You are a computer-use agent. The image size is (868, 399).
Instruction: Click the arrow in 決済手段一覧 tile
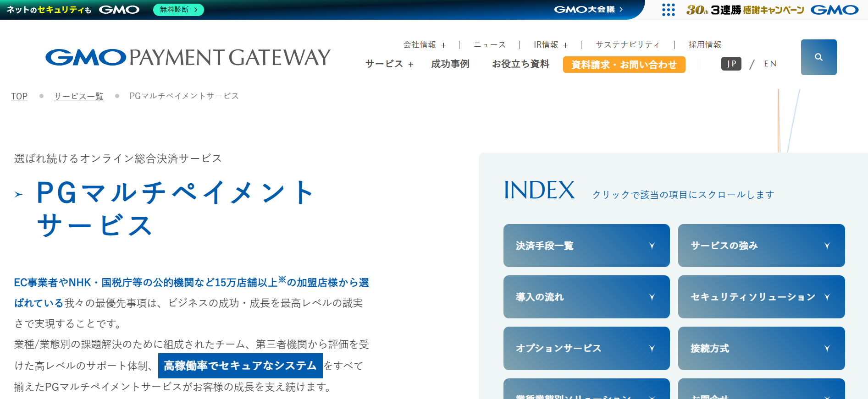(x=652, y=246)
